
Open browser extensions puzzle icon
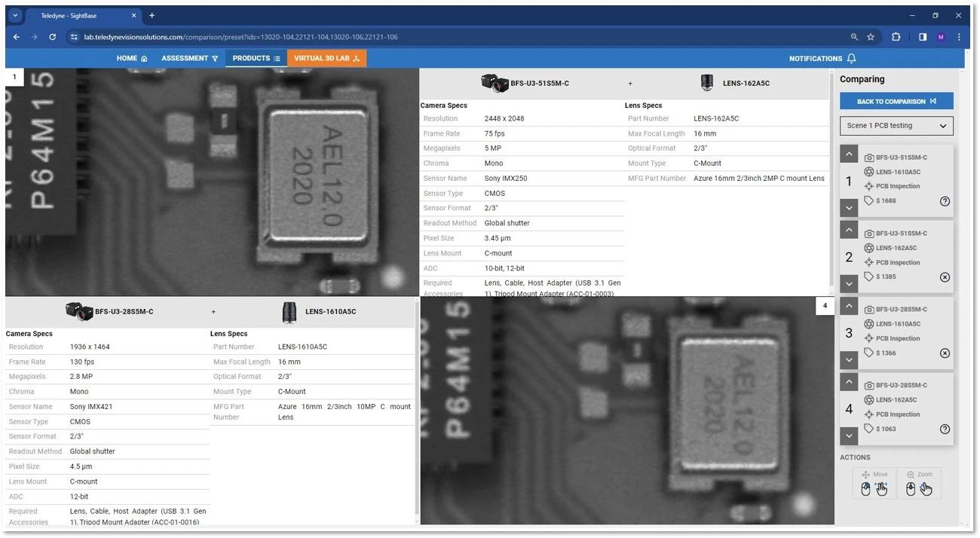point(896,37)
